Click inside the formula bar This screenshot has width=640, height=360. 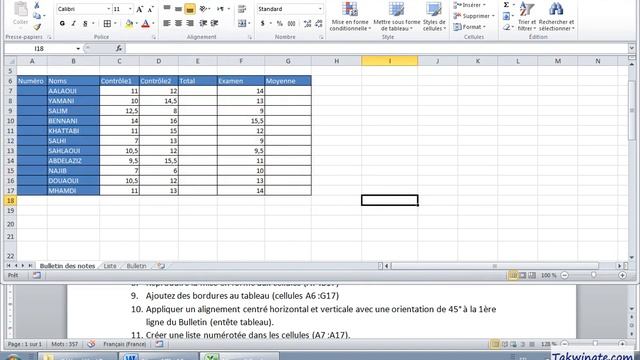pyautogui.click(x=376, y=49)
